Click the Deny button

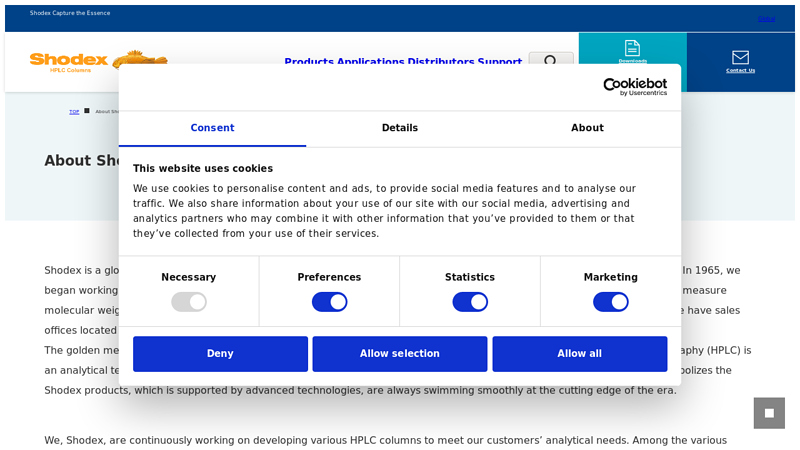pos(220,354)
